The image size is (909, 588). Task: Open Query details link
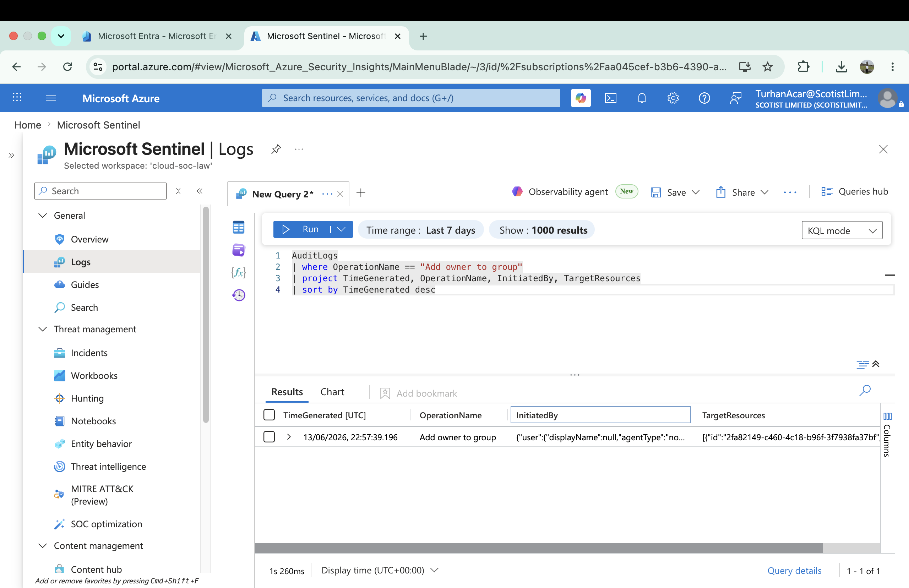tap(794, 571)
